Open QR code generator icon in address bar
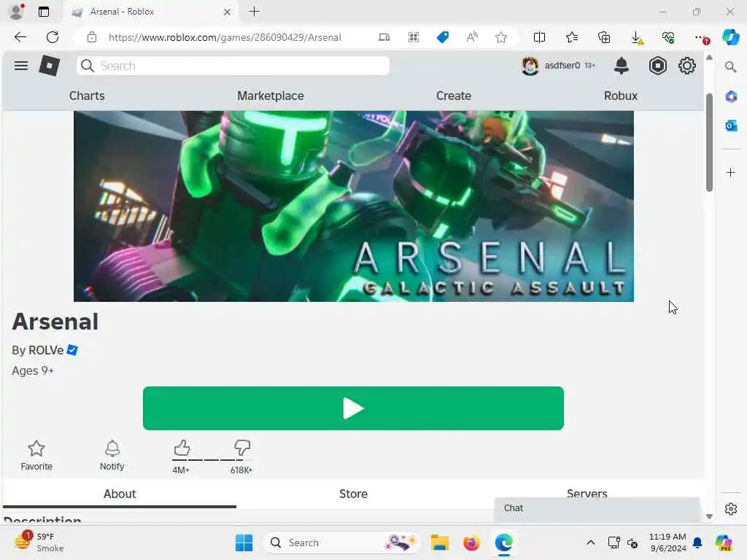 (x=414, y=37)
